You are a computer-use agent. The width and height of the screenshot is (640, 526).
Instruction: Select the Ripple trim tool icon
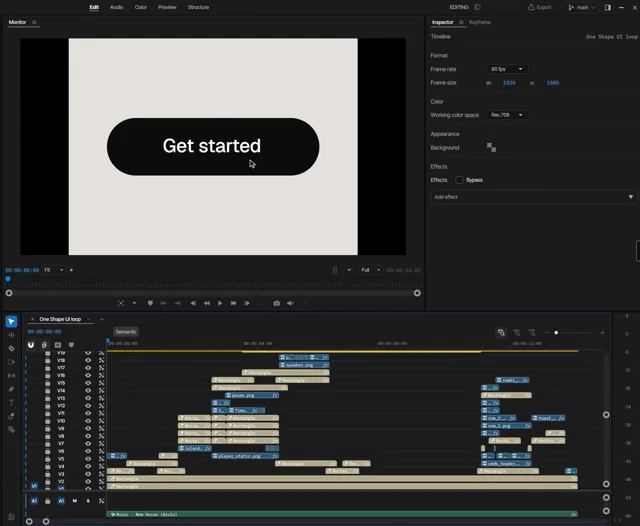(x=11, y=335)
